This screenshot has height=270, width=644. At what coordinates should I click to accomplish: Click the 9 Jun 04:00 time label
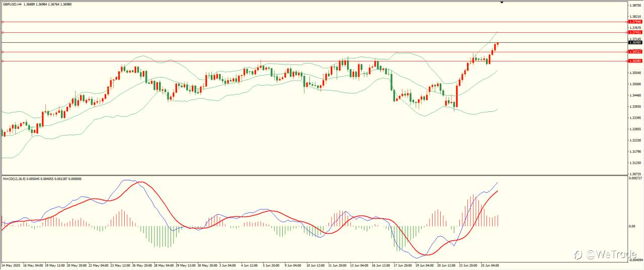point(293,264)
